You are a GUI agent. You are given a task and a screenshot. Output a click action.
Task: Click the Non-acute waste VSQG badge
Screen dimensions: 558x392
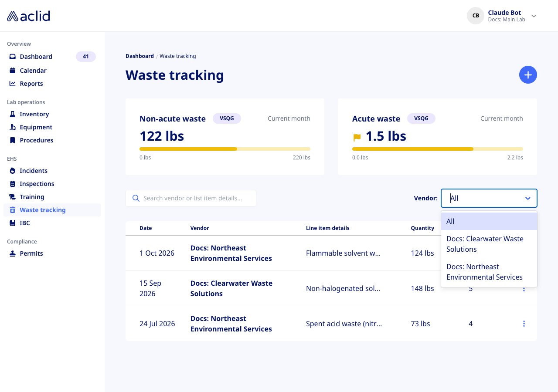click(227, 118)
